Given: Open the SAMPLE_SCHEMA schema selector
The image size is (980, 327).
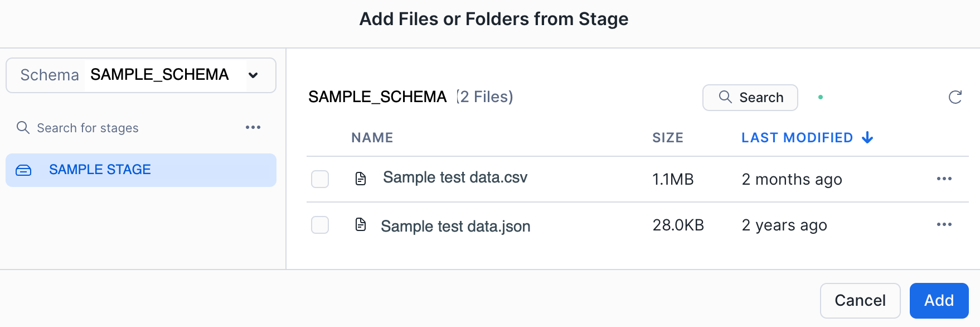Looking at the screenshot, I should (x=159, y=75).
